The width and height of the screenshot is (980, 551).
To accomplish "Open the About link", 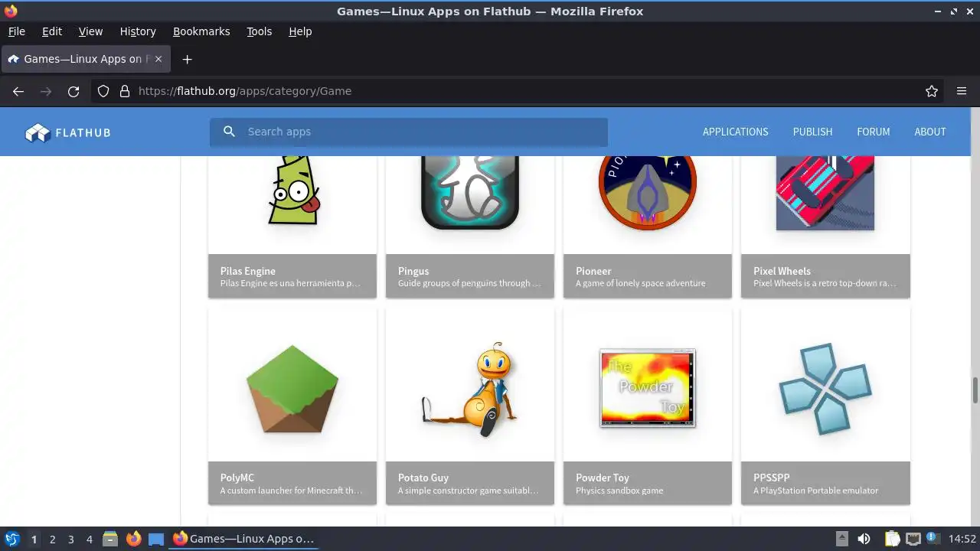I will pyautogui.click(x=929, y=132).
